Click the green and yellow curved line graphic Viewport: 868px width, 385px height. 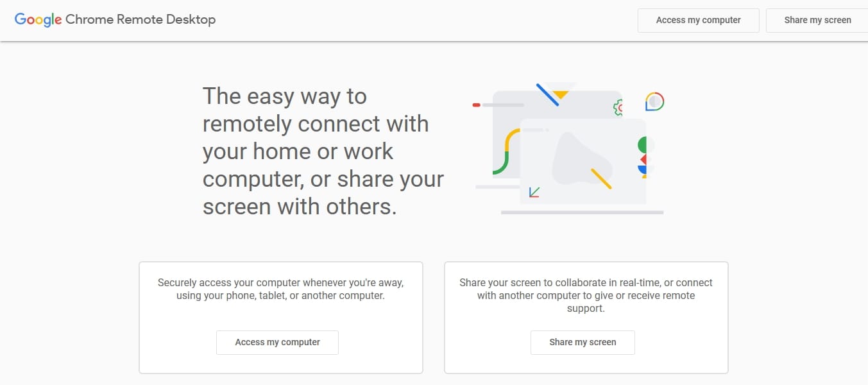pos(506,151)
